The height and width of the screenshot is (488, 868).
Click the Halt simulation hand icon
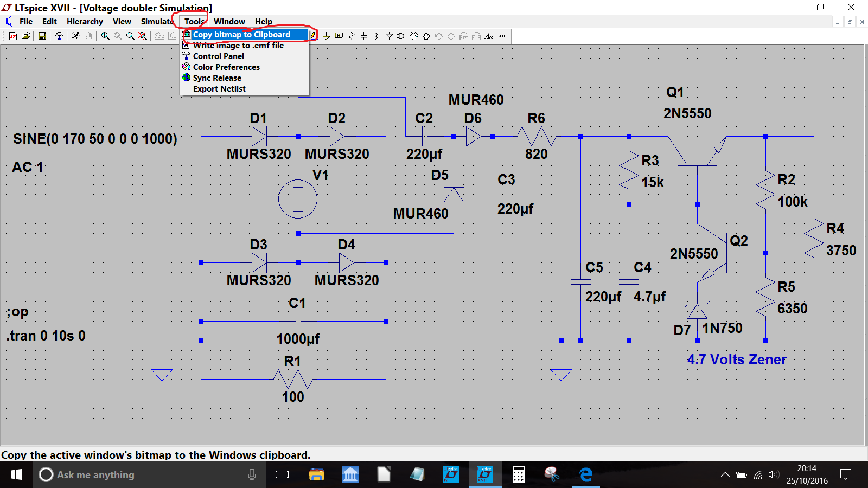(x=88, y=36)
